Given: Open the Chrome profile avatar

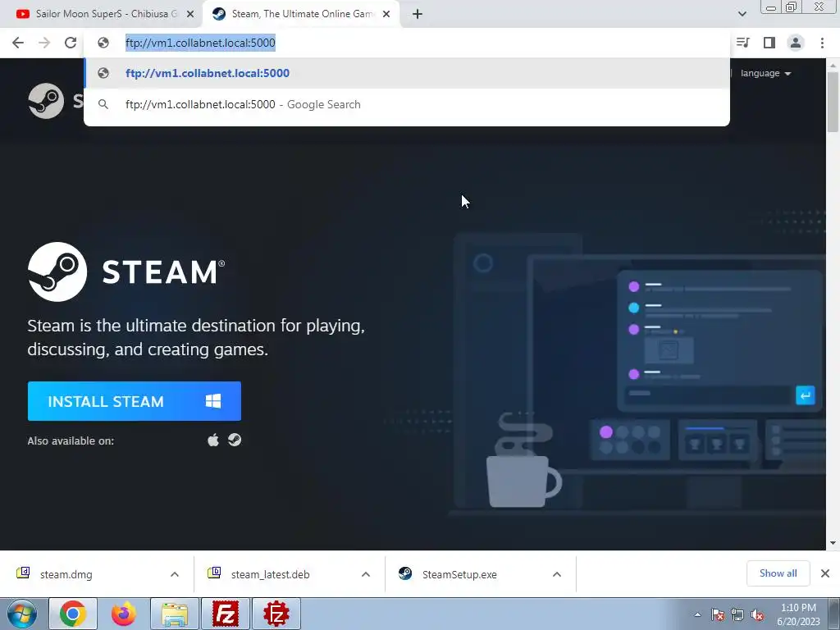Looking at the screenshot, I should pyautogui.click(x=796, y=43).
